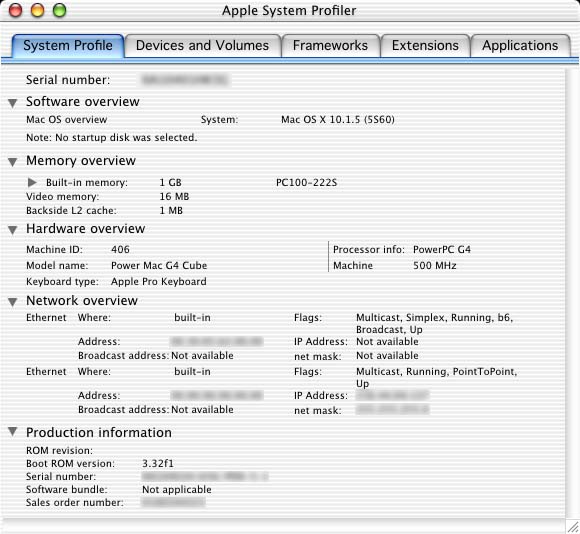Click the Hardware overview heading
This screenshot has height=534, width=580.
coord(85,229)
